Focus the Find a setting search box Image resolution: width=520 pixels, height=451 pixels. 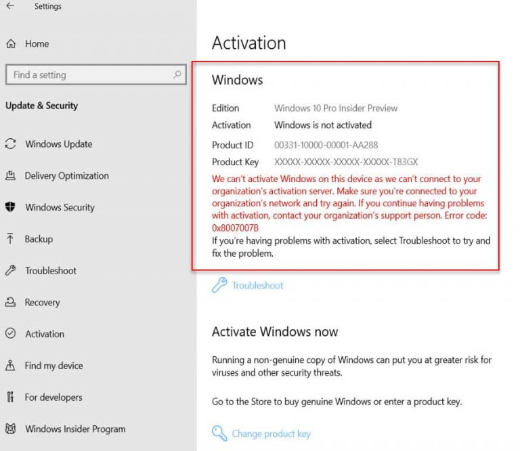(96, 75)
